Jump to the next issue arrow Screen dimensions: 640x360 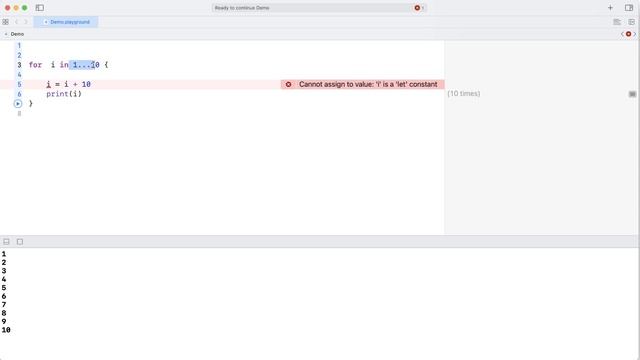(635, 34)
